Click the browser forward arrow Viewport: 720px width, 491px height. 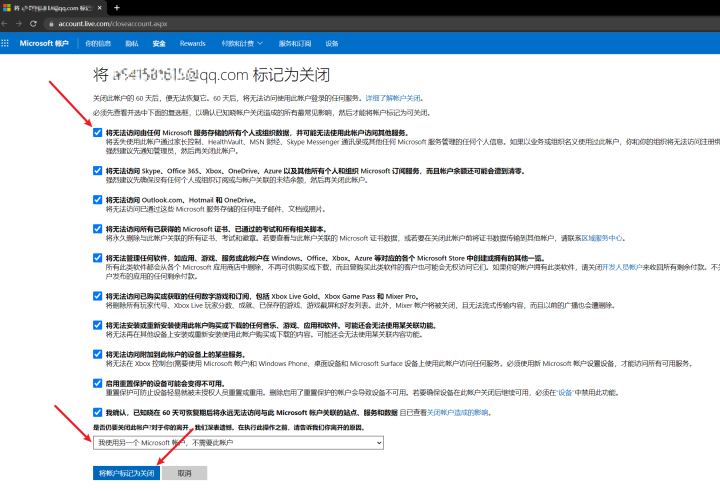pyautogui.click(x=19, y=23)
